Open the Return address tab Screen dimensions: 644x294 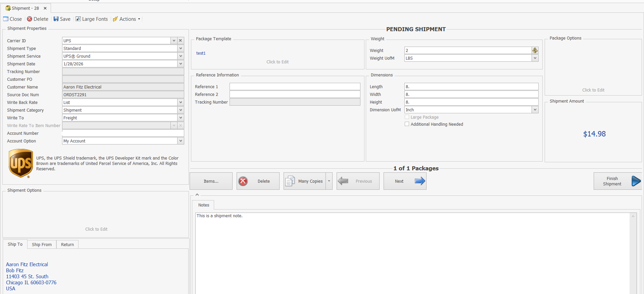tap(67, 244)
